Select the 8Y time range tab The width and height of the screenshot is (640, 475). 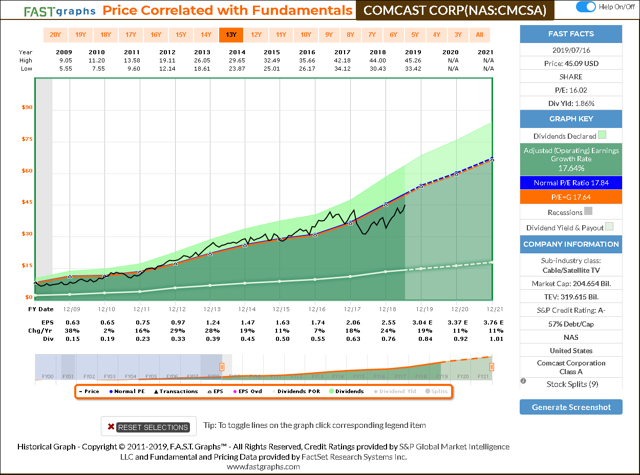coord(351,35)
